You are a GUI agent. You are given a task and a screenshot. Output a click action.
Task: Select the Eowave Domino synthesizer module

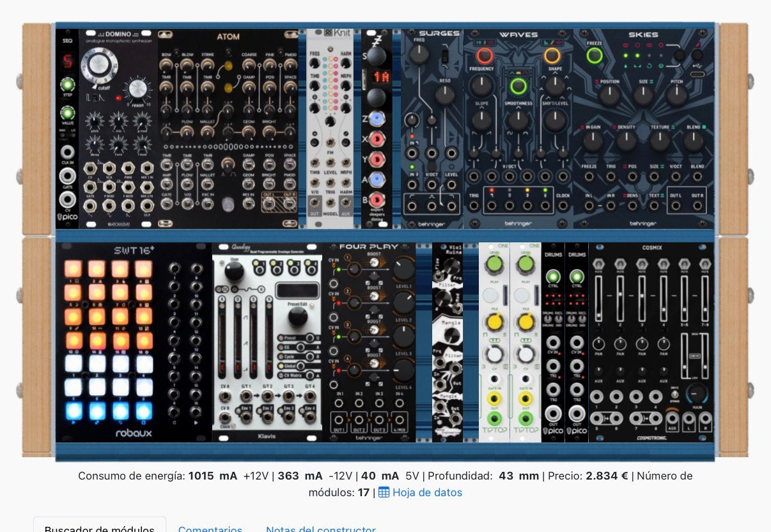click(118, 129)
